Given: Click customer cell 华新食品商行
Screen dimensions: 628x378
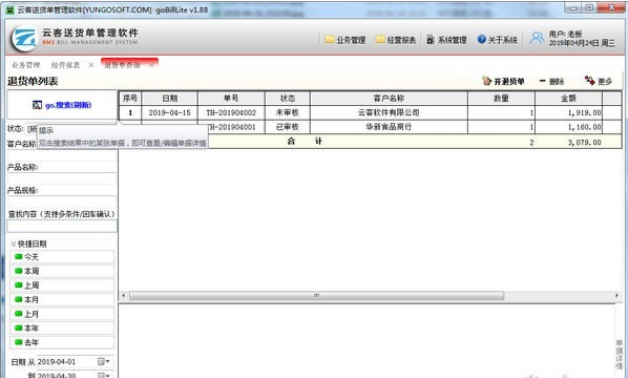Looking at the screenshot, I should pos(388,127).
